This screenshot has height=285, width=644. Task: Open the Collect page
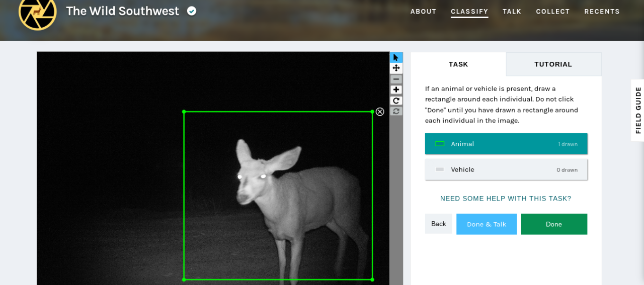[x=552, y=12]
